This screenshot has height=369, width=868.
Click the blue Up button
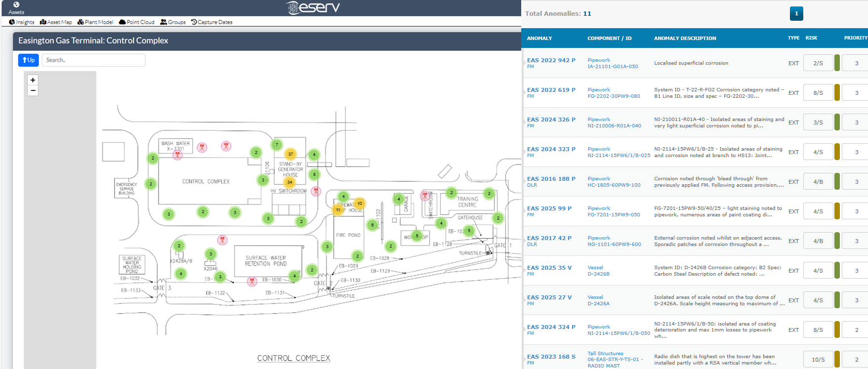click(29, 60)
